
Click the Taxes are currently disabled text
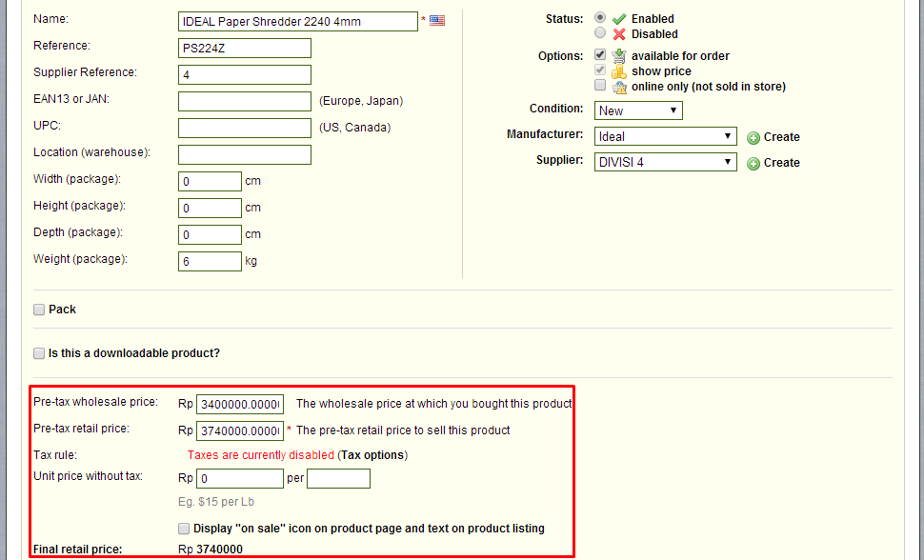(x=261, y=455)
